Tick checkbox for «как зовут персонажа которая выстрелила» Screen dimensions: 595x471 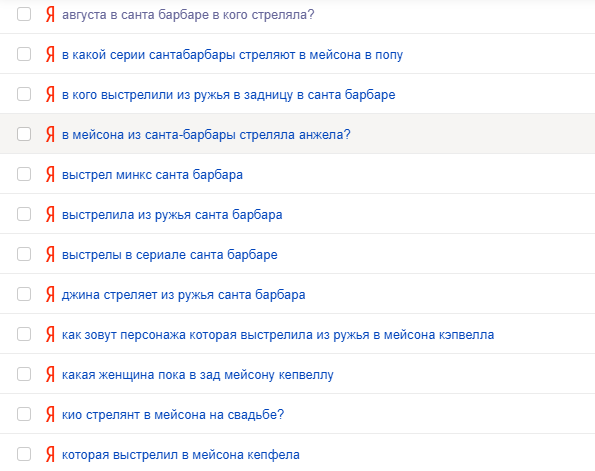(x=24, y=334)
